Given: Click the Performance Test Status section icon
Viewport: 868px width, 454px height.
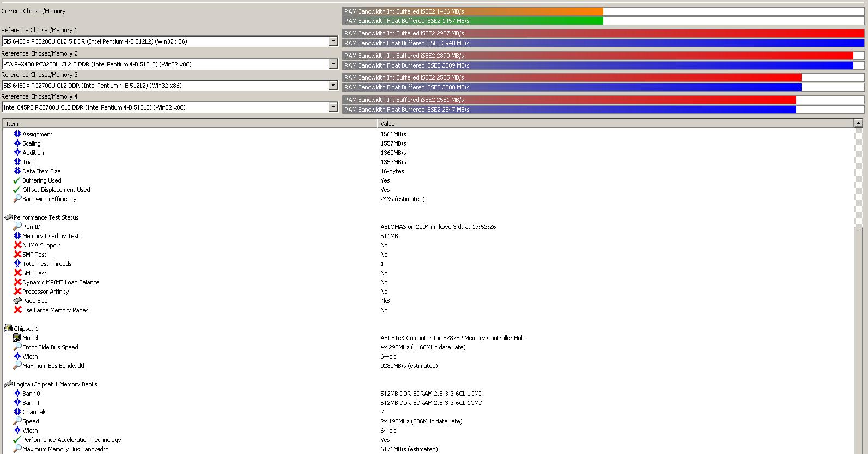Looking at the screenshot, I should pos(8,217).
